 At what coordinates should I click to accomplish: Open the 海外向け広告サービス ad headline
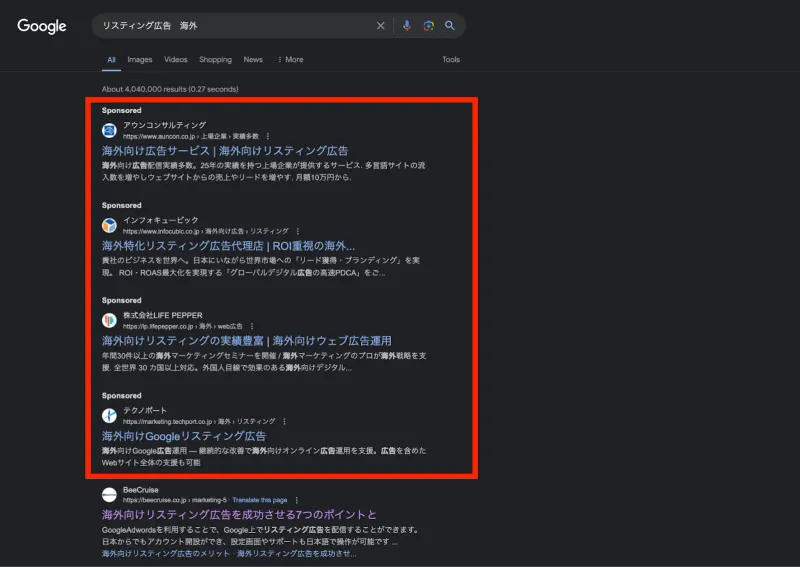pos(225,151)
